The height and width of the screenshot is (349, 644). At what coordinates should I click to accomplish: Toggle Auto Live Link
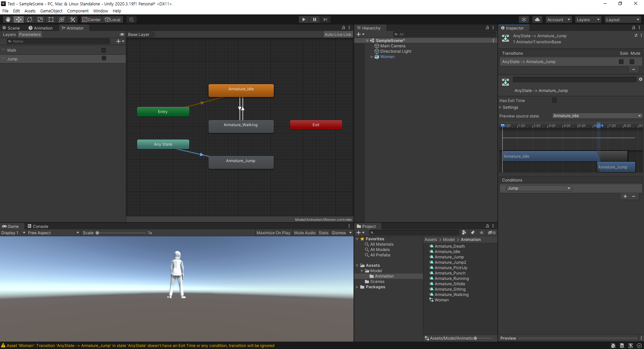338,35
